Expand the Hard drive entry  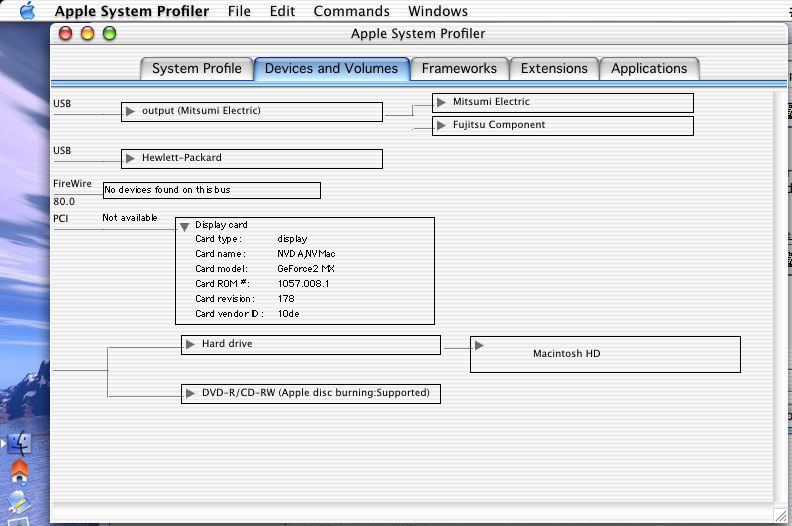coord(190,344)
